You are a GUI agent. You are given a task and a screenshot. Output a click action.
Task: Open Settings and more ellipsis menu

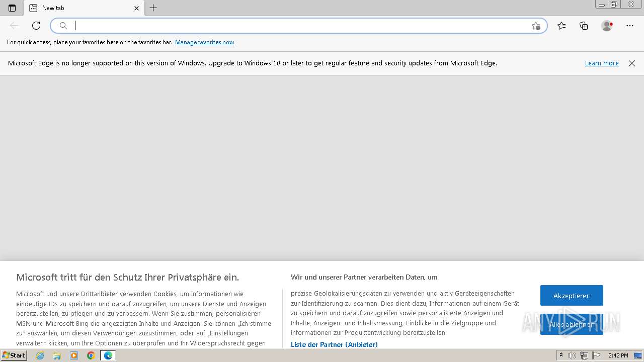[630, 26]
